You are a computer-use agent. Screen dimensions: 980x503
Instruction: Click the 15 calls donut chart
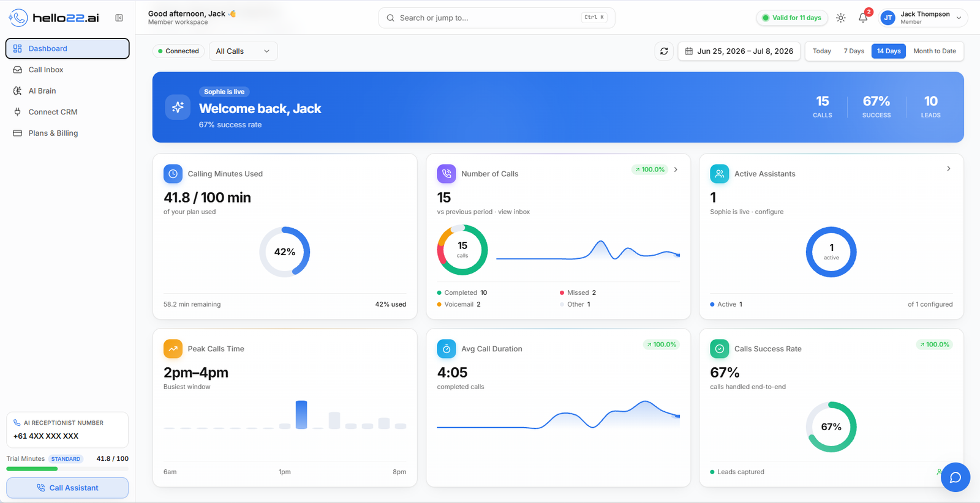(462, 250)
